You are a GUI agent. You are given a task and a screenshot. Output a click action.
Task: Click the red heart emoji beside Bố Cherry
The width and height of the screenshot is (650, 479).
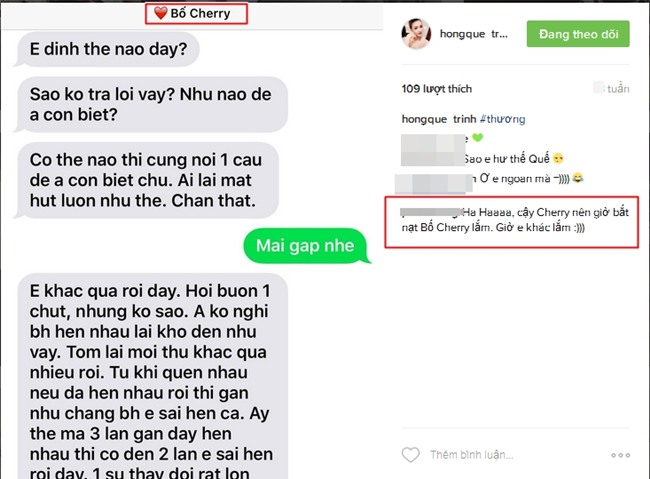(x=160, y=13)
